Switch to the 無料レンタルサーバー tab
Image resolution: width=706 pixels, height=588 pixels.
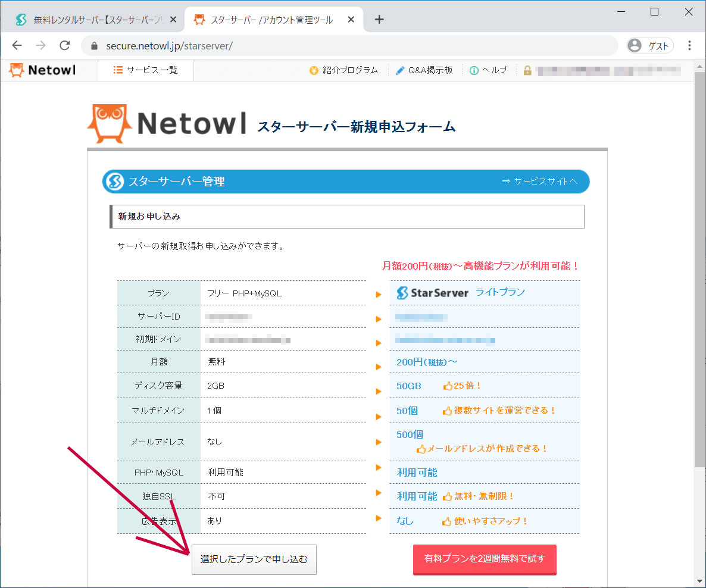click(90, 20)
